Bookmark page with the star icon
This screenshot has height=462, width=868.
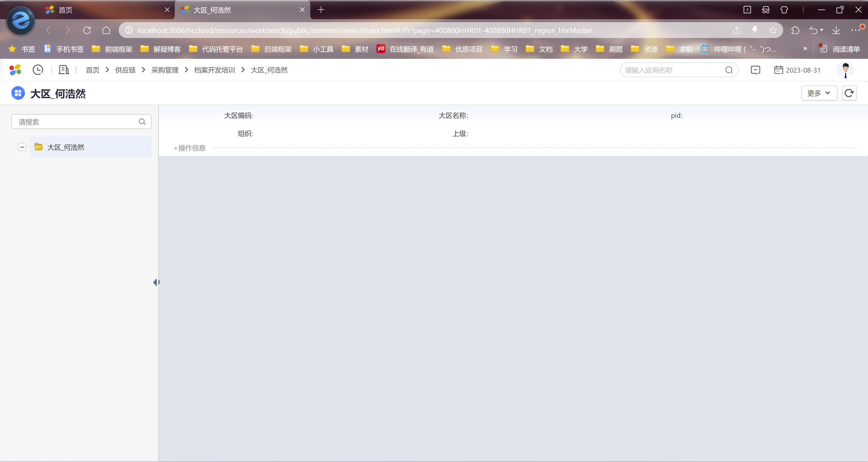tap(773, 30)
